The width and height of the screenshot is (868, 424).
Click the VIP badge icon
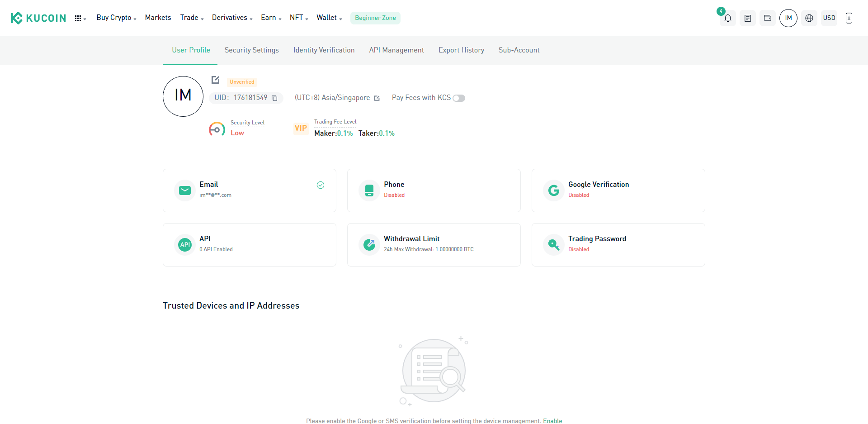[301, 128]
